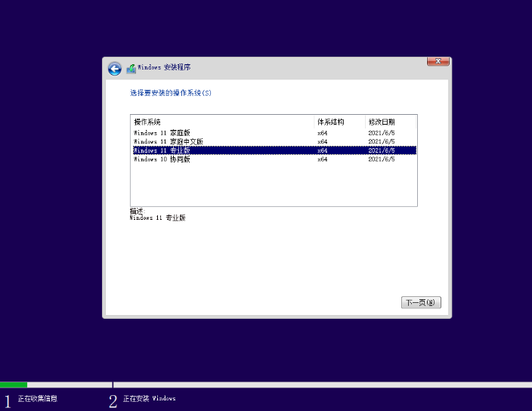Image resolution: width=532 pixels, height=411 pixels.
Task: Click the 描述 text below the list
Action: (136, 211)
